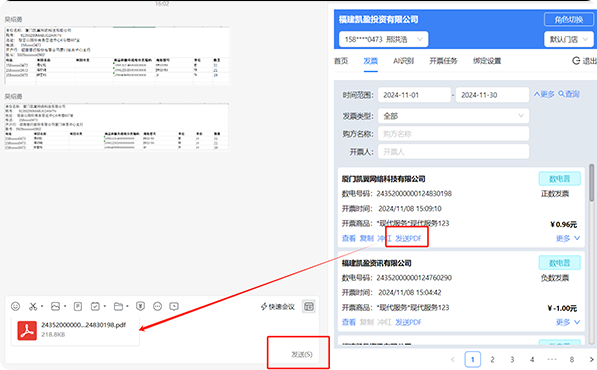Click the invoice list vertical scrollbar

tap(591, 183)
